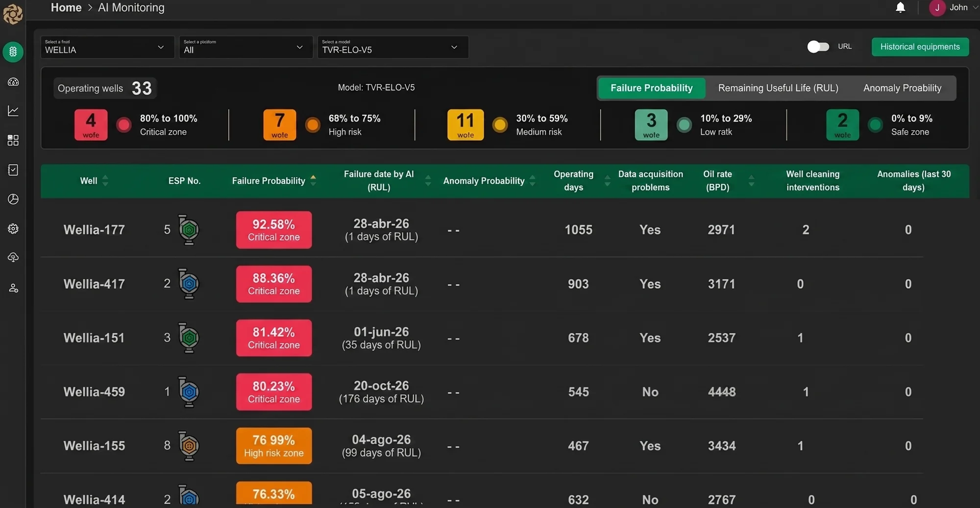Select the Failure Probability tab
980x508 pixels.
pos(652,88)
